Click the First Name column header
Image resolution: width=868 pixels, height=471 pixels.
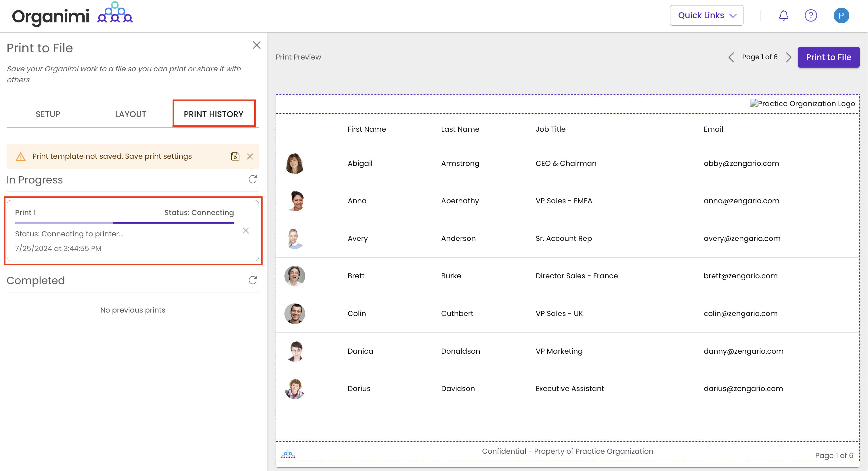pos(367,129)
